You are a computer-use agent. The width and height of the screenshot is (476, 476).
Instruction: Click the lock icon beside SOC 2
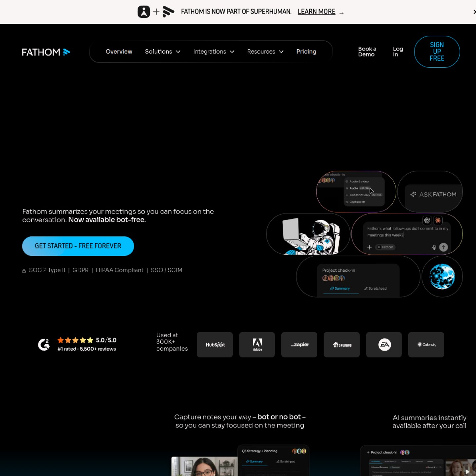tap(24, 271)
